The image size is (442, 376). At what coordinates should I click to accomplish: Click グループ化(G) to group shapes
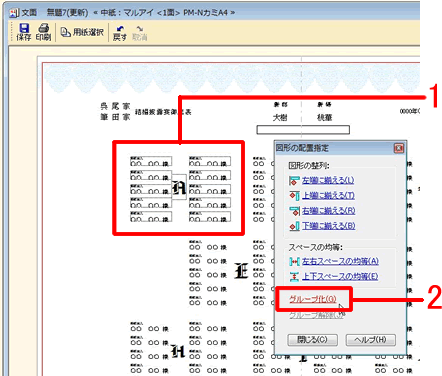pyautogui.click(x=313, y=299)
